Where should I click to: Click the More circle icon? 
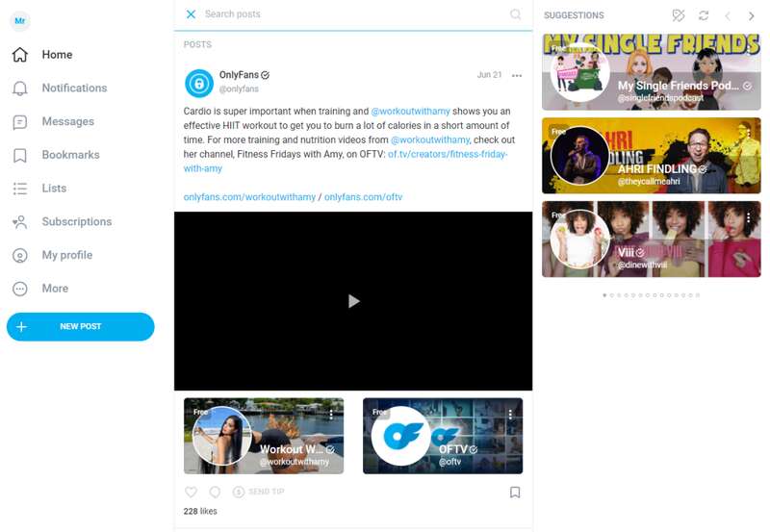pyautogui.click(x=20, y=289)
